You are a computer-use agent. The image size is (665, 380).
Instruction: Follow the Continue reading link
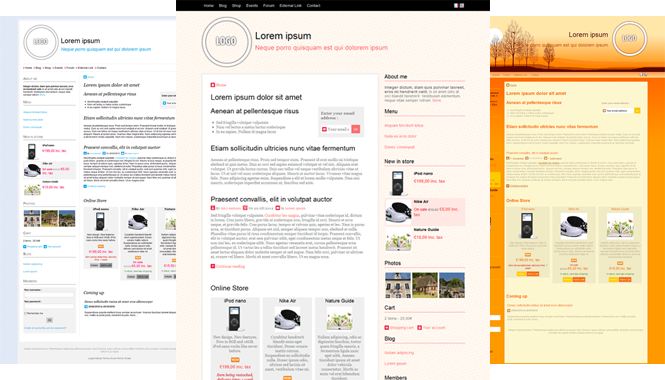coord(230,266)
